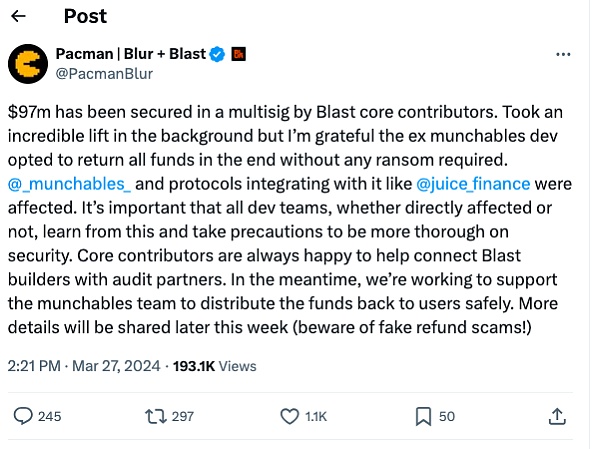Click the Blast affiliation badge icon
600x449 pixels.
[240, 53]
